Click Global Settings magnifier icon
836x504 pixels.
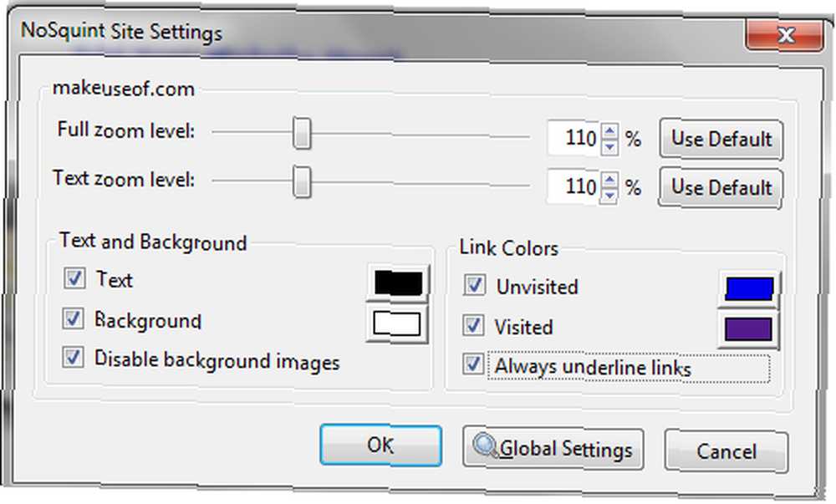(484, 447)
